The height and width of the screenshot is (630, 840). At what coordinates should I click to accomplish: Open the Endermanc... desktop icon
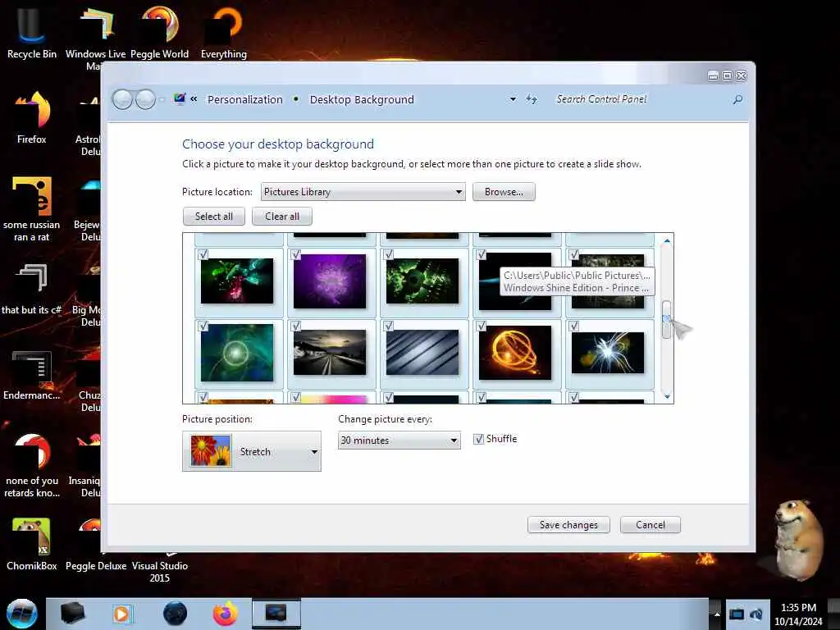(x=31, y=375)
